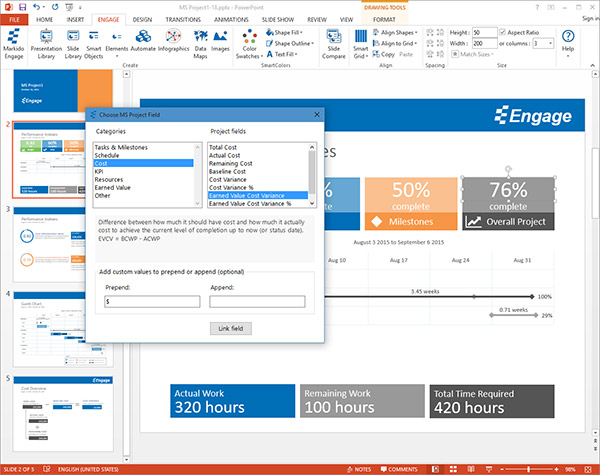Viewport: 600px width, 475px height.
Task: Open the Images tool
Action: tap(220, 40)
